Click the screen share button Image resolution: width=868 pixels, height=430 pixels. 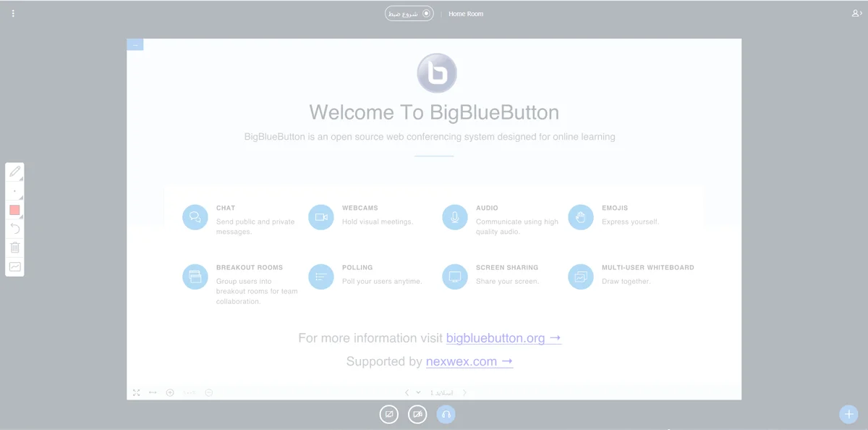click(389, 414)
